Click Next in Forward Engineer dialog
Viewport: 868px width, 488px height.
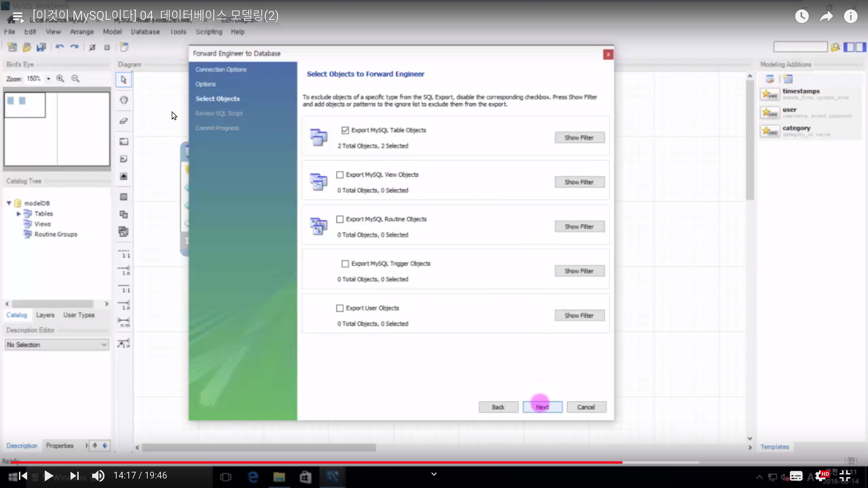(x=542, y=407)
